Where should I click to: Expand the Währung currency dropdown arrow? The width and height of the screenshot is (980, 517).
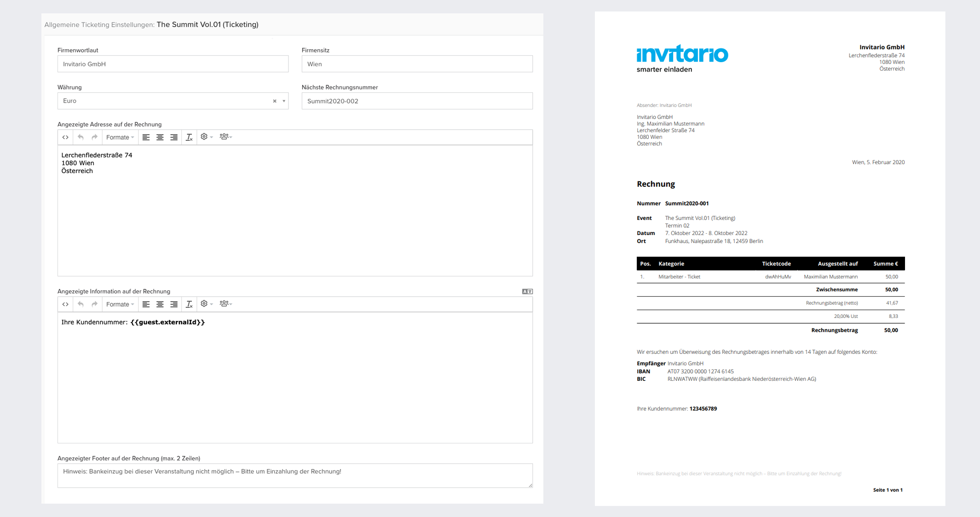click(x=284, y=101)
